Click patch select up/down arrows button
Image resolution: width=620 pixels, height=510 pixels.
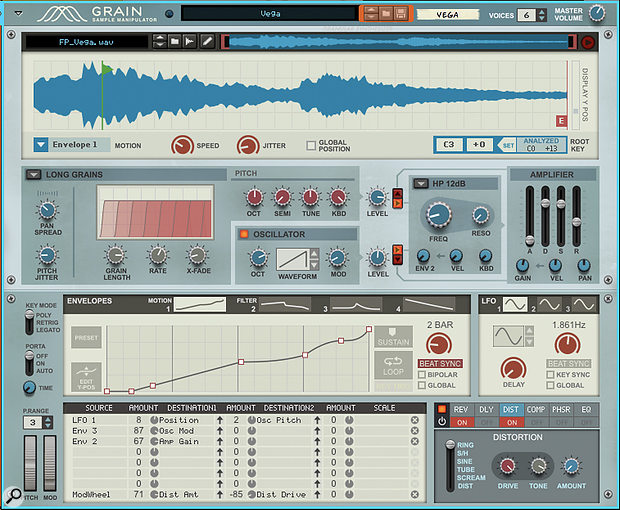pos(371,14)
